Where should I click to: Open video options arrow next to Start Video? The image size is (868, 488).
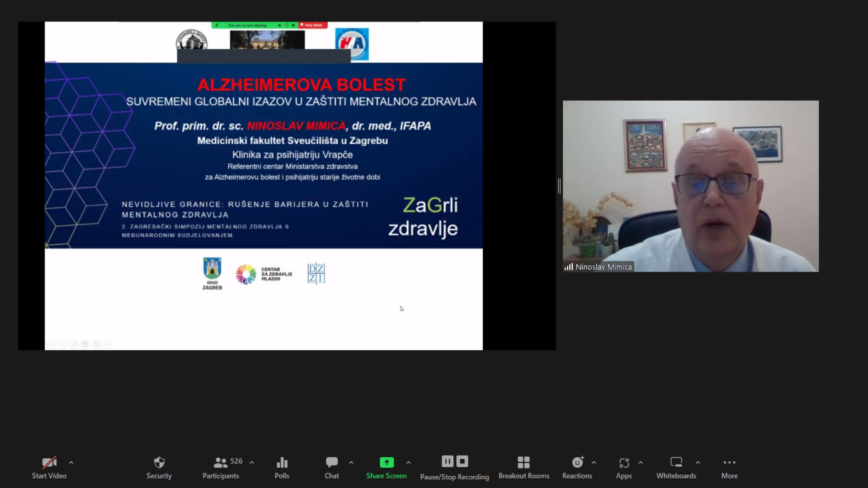tap(71, 463)
